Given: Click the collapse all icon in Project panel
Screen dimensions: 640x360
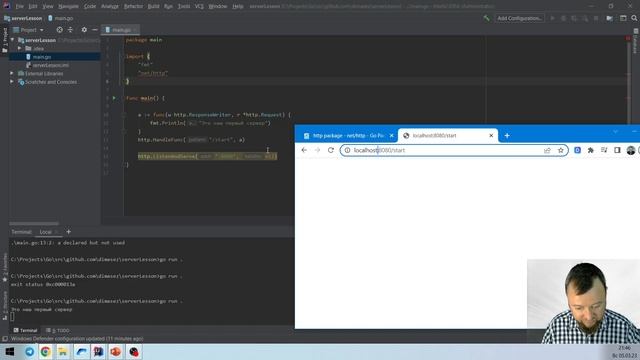Looking at the screenshot, I should click(x=70, y=30).
